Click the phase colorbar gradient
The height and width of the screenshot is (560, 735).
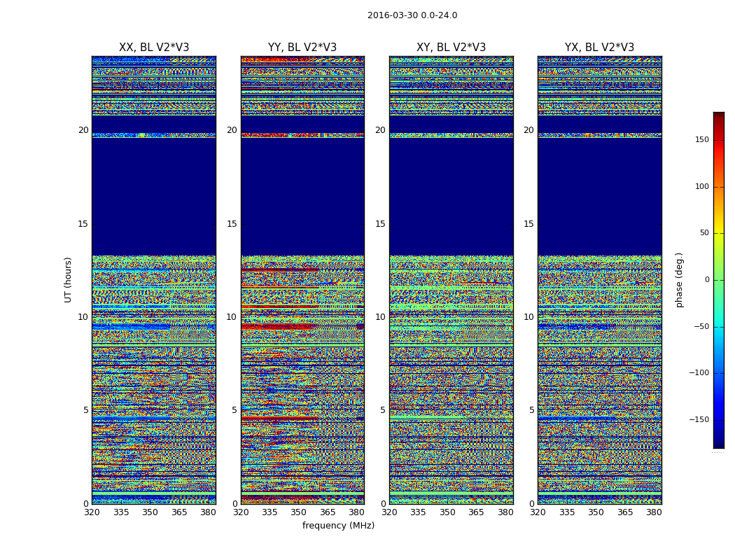(719, 280)
